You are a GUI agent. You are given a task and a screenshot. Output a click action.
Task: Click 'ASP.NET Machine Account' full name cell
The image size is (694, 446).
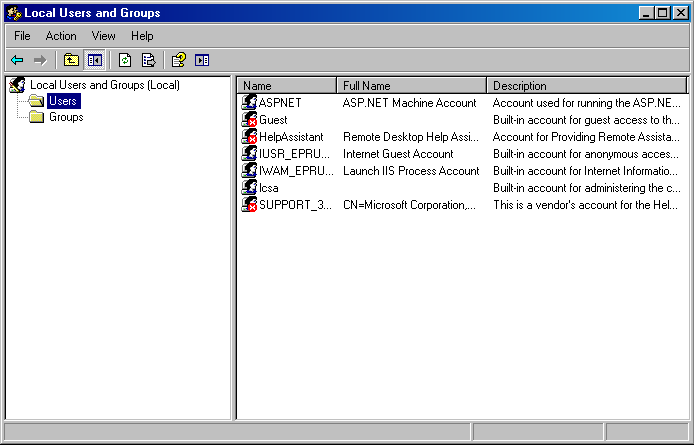[x=409, y=103]
